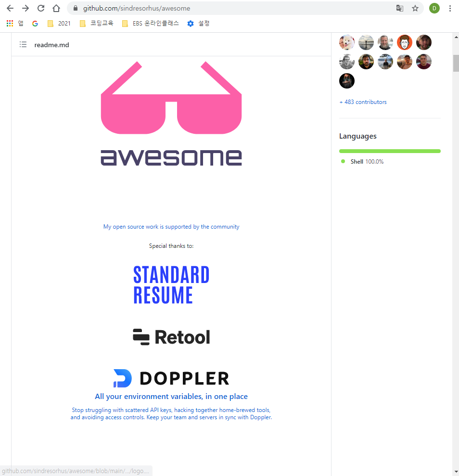The width and height of the screenshot is (459, 476).
Task: Open the browser home page icon
Action: click(x=56, y=8)
